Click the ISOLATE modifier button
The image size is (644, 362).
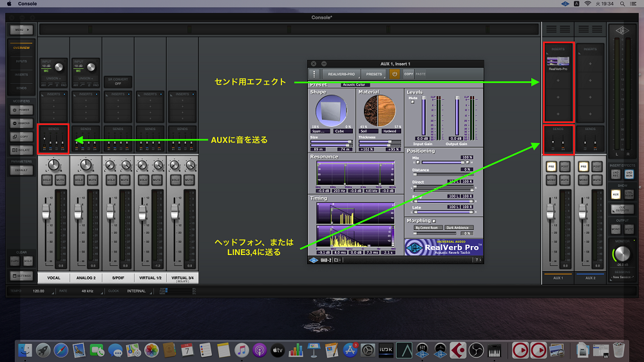point(21,150)
